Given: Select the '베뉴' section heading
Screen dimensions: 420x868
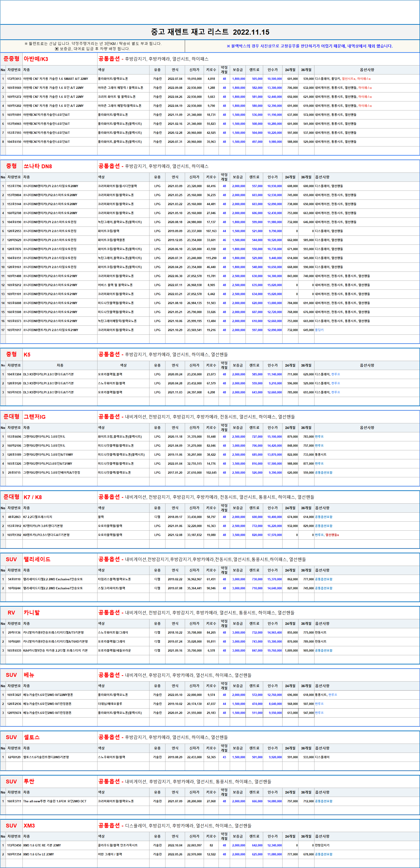Looking at the screenshot, I should pyautogui.click(x=29, y=675).
